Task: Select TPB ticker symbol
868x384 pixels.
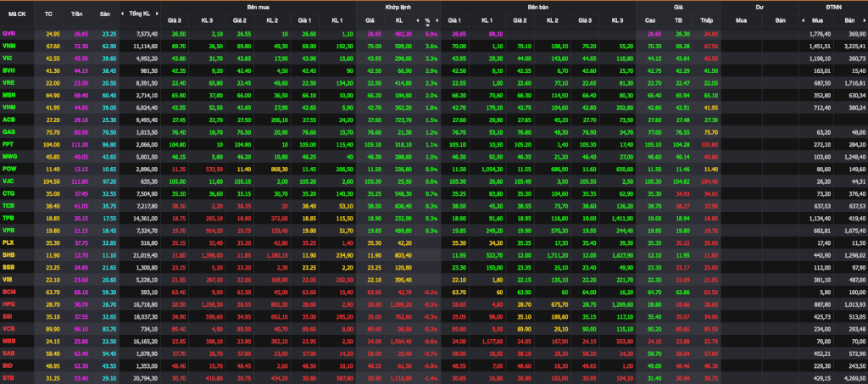Action: point(8,216)
